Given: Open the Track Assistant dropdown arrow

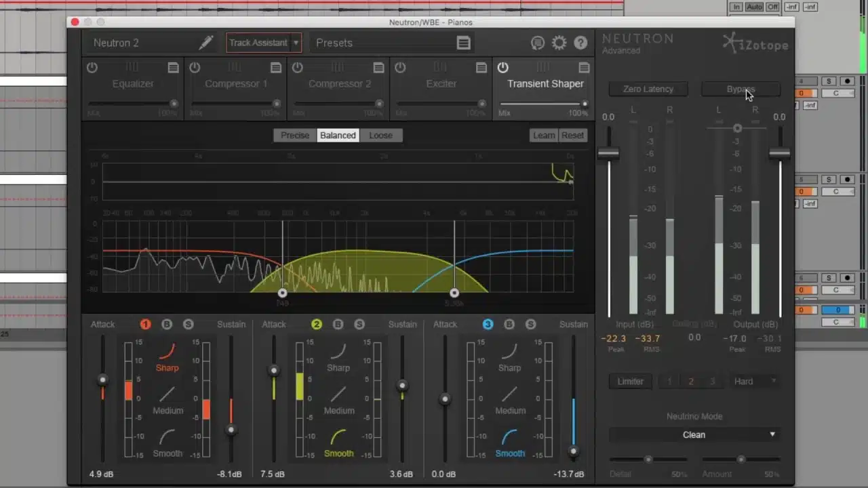Looking at the screenshot, I should [x=296, y=43].
